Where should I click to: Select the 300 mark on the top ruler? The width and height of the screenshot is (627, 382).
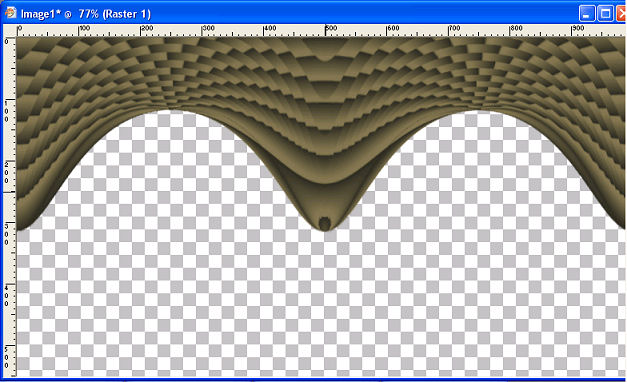[208, 28]
